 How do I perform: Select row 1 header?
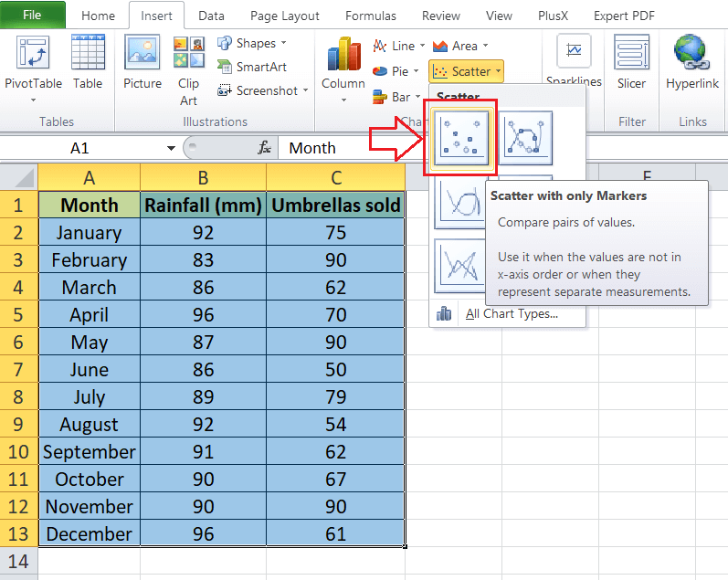tap(18, 205)
